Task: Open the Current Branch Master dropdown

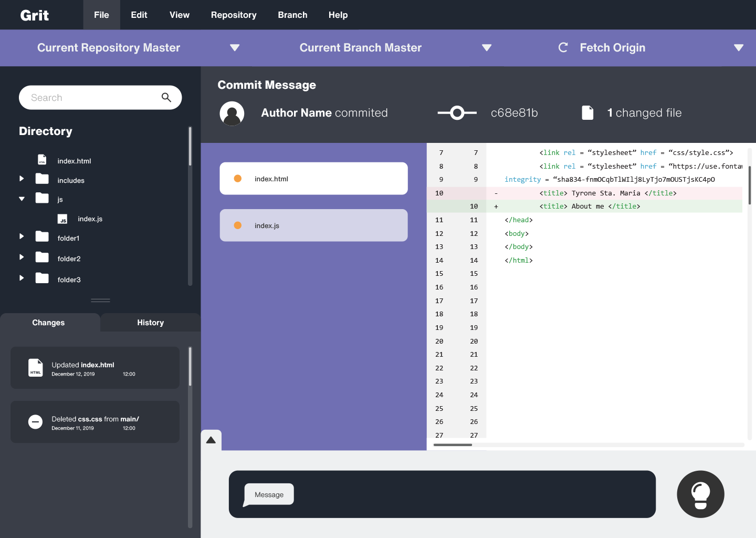Action: (x=487, y=48)
